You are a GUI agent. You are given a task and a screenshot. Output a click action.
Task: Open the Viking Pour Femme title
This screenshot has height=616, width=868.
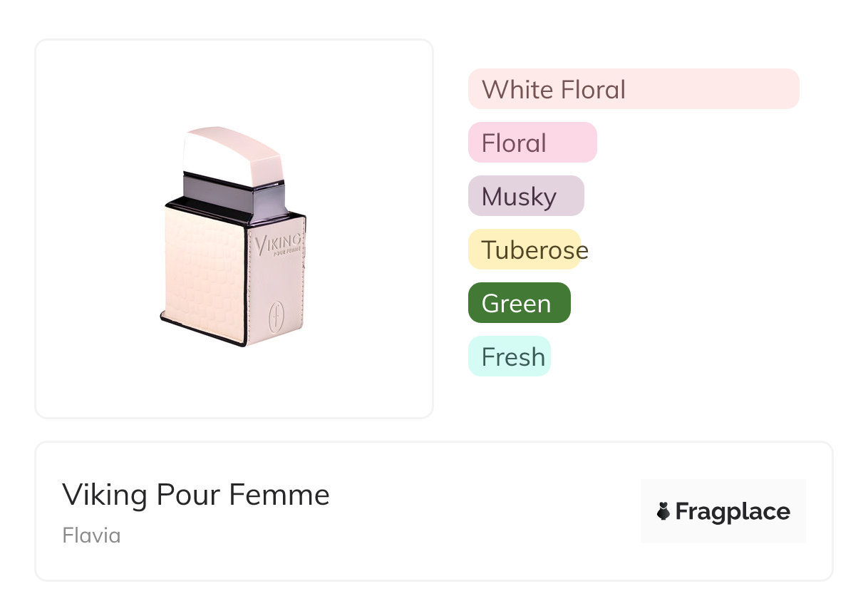tap(196, 495)
